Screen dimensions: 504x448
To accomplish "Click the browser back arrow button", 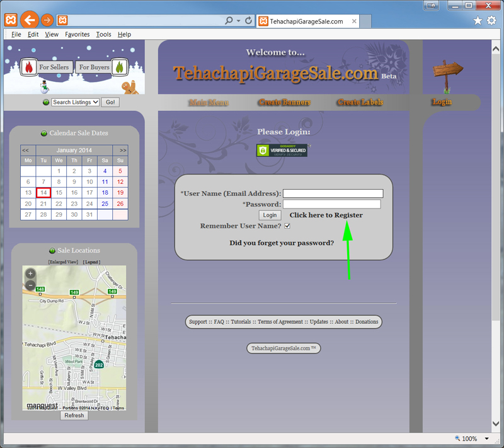I will (28, 20).
